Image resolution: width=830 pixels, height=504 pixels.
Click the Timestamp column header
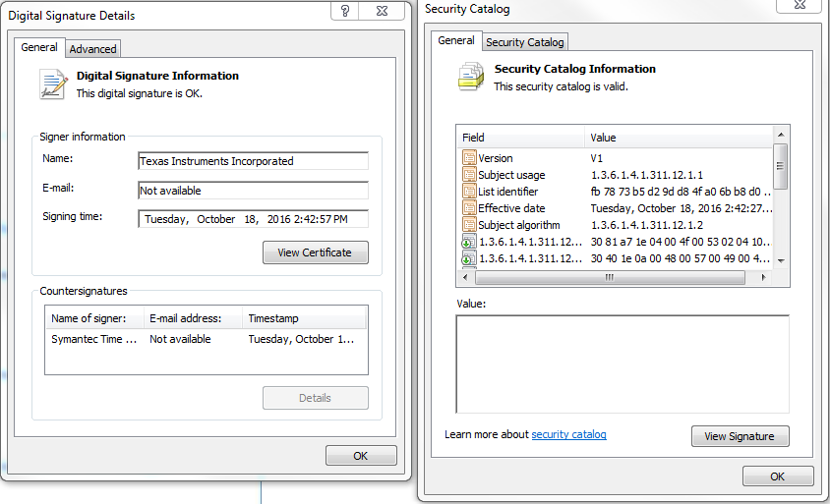click(305, 318)
